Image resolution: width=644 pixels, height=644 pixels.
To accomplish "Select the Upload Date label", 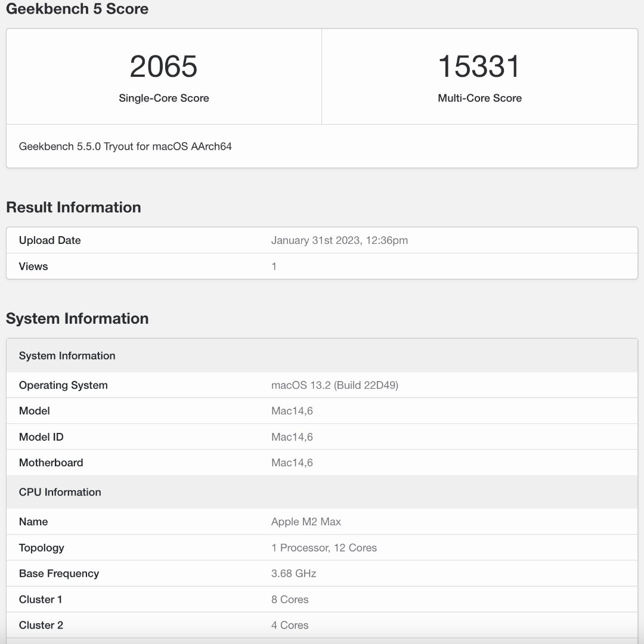I will 49,240.
